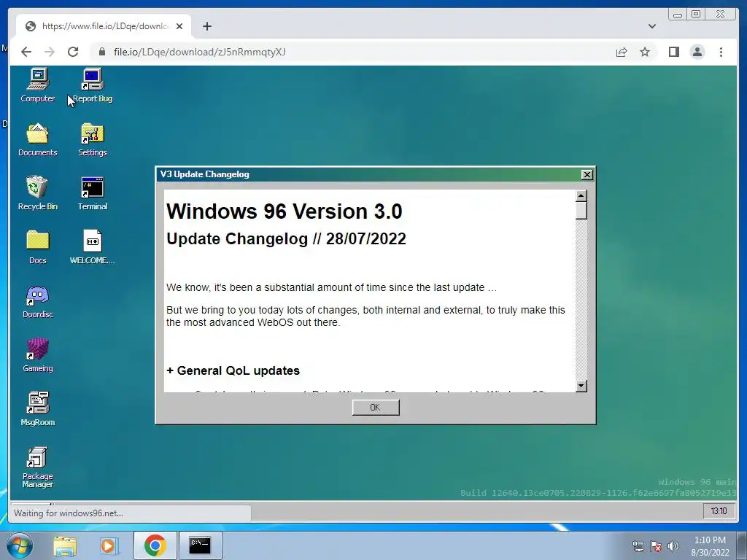Toggle the browser side panel icon

673,52
